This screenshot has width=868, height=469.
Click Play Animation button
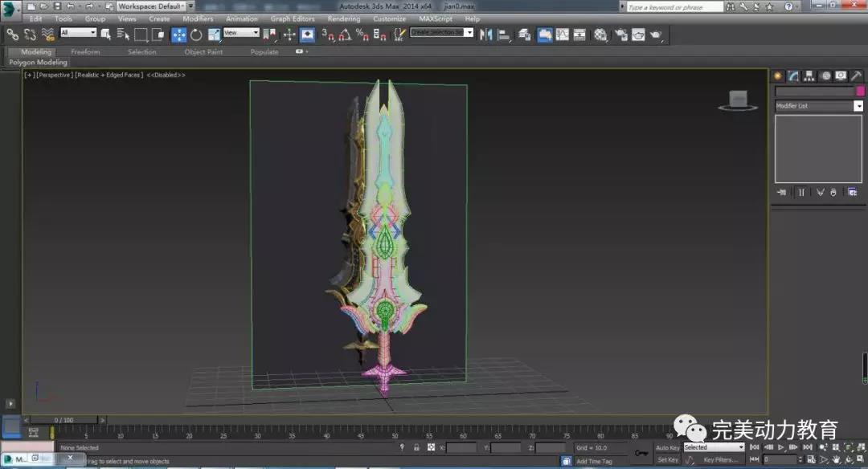(781, 447)
